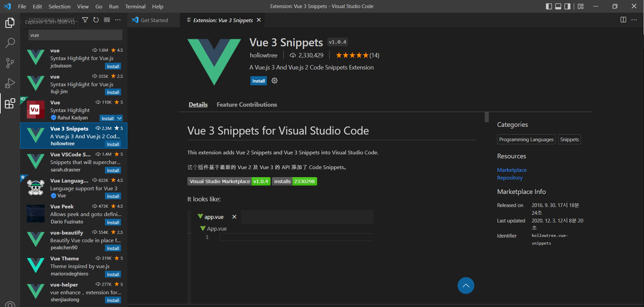644x307 pixels.
Task: Click the red Vu icon of Rahul Kadyan's extension
Action: click(36, 110)
